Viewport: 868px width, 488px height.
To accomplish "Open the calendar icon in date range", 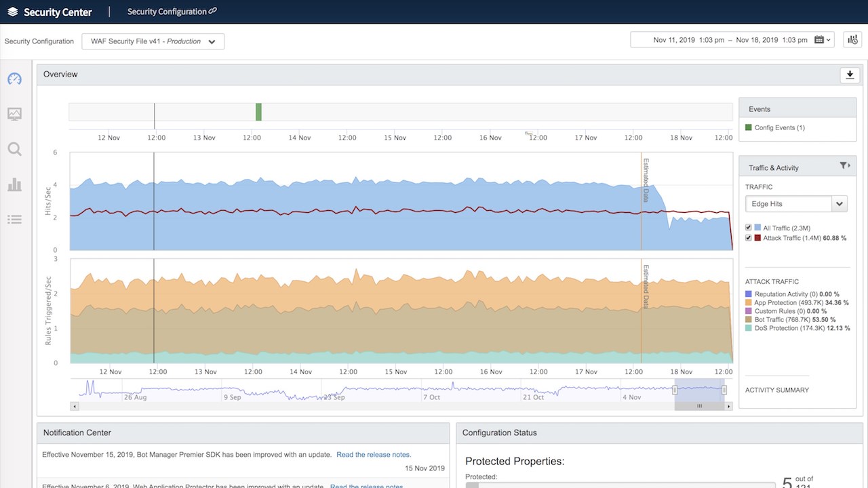I will tap(819, 40).
